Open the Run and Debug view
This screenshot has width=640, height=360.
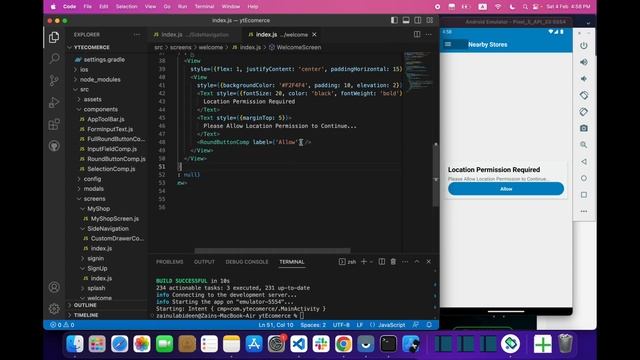pos(54,102)
